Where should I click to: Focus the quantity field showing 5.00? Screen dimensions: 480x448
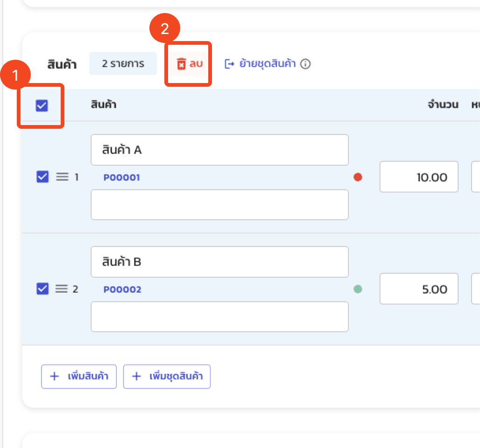coord(419,289)
